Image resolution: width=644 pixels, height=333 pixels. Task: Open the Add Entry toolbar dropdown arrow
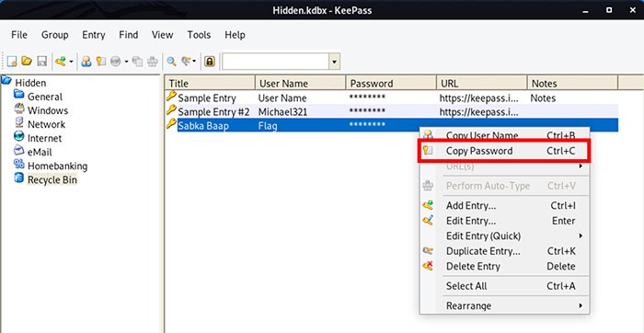click(x=71, y=62)
